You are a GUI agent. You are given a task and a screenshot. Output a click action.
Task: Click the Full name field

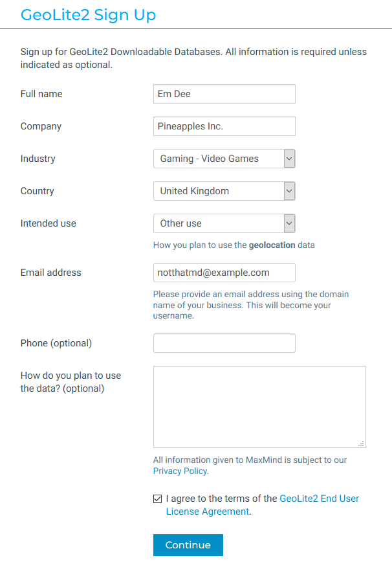[x=224, y=93]
